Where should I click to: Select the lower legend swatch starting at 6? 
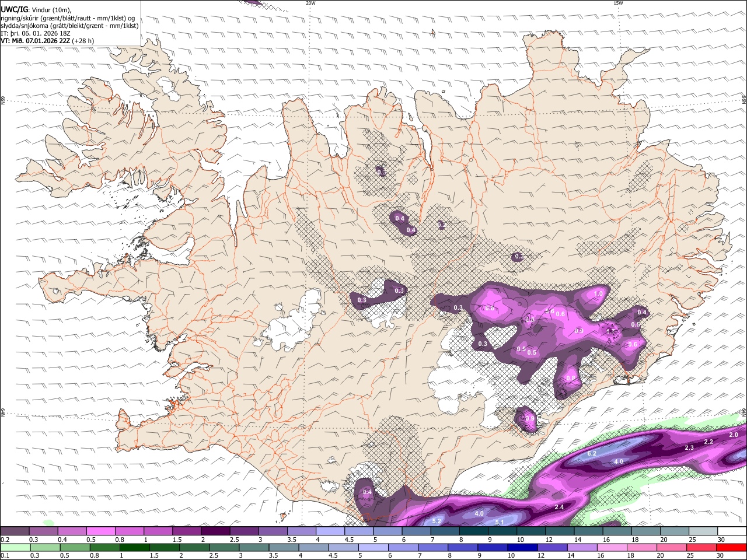[x=403, y=547]
